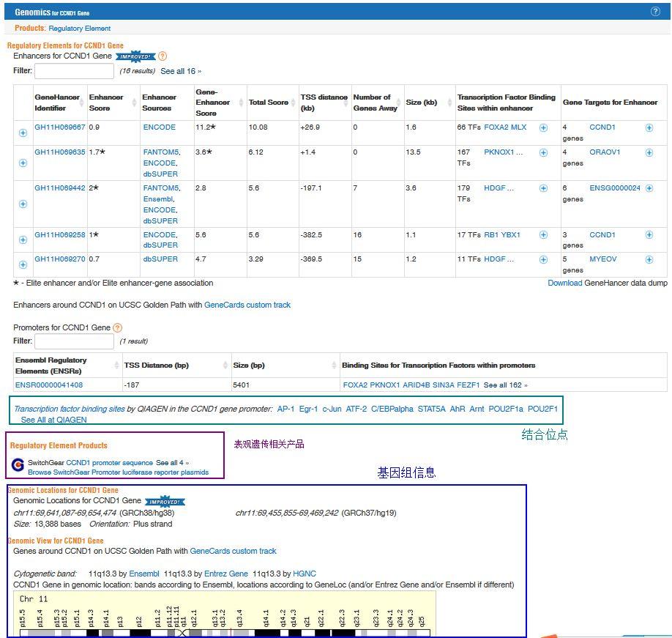This screenshot has height=638, width=672.
Task: Click the help icon in Genomics header
Action: click(655, 12)
